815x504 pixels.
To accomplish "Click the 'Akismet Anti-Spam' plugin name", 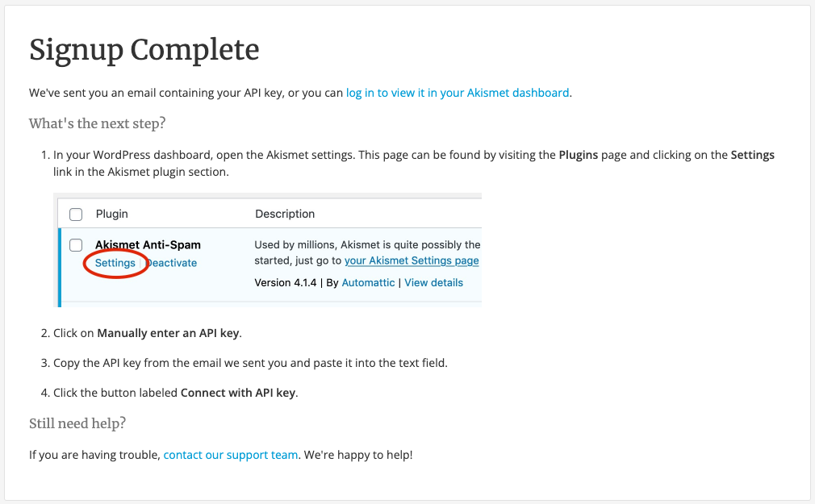I will coord(148,244).
